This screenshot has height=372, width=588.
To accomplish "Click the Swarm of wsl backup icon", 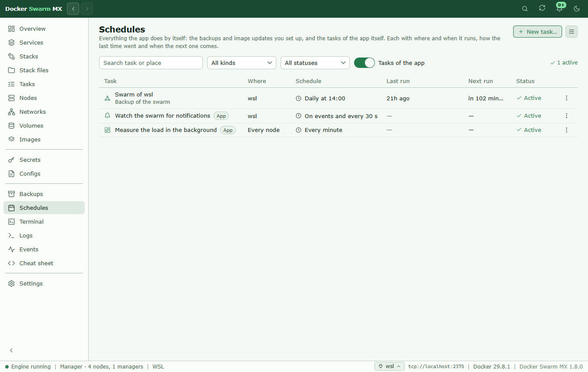I will [108, 98].
